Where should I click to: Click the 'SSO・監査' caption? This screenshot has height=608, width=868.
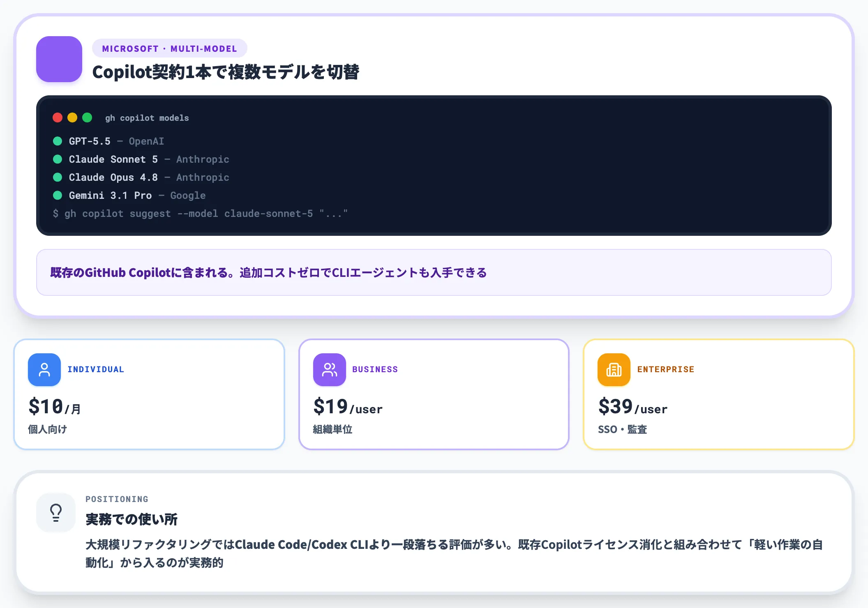point(623,429)
